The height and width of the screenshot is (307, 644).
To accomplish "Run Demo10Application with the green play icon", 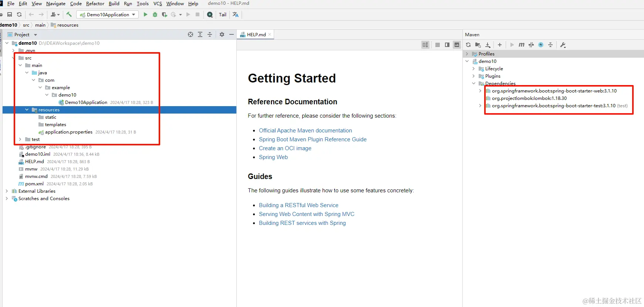I will click(x=145, y=14).
